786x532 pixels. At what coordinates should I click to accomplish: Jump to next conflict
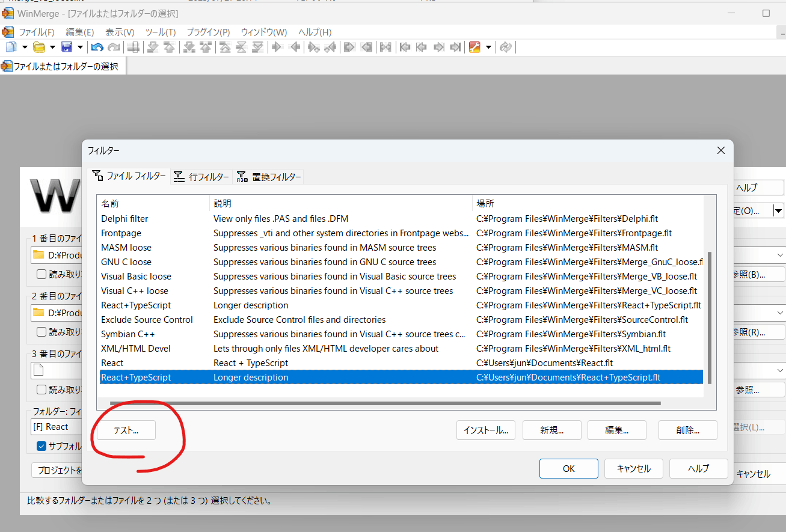point(189,47)
